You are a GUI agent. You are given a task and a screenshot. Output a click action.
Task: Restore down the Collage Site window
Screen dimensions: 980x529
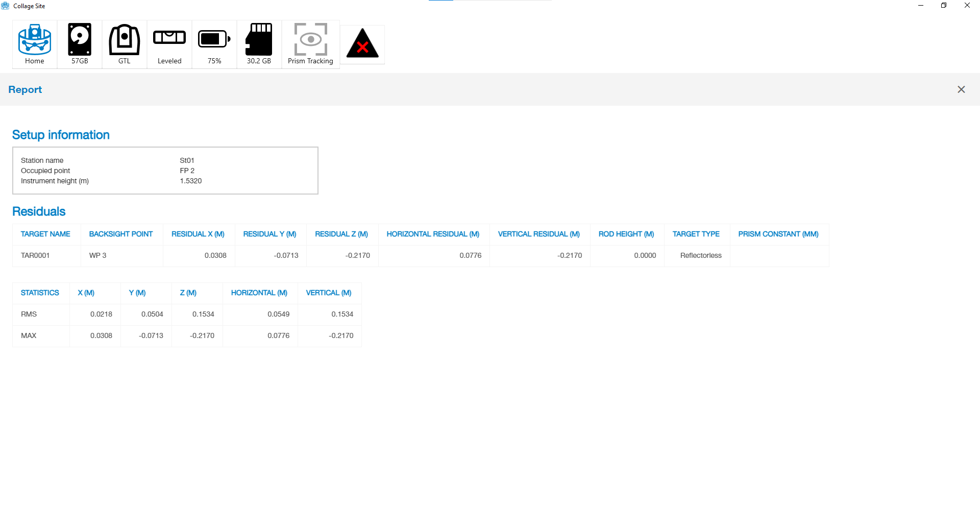click(944, 6)
